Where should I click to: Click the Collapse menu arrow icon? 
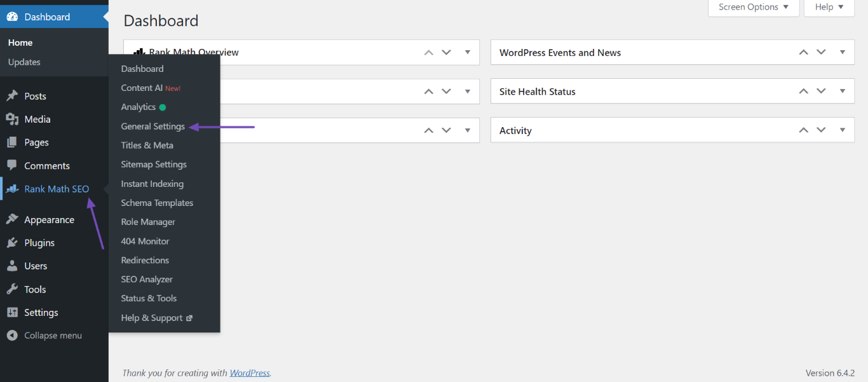click(x=12, y=336)
